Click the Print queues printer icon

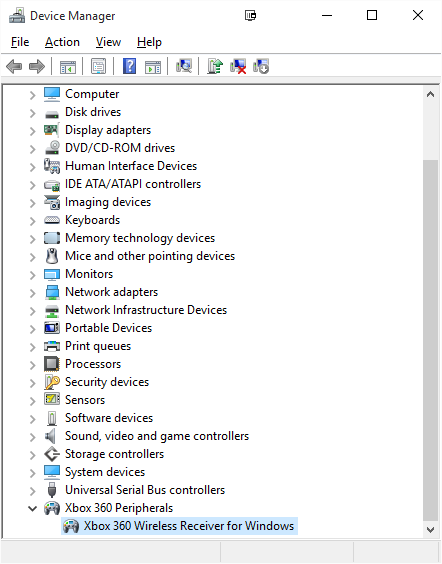tap(52, 346)
